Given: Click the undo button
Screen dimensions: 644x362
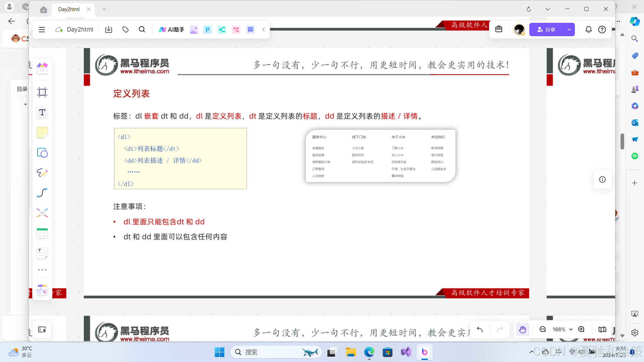Looking at the screenshot, I should [x=479, y=329].
